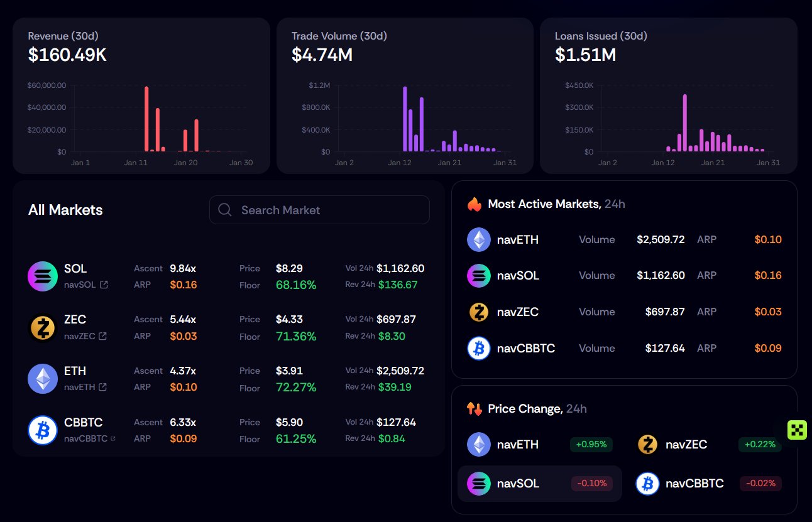
Task: Click the green floating widget icon
Action: pyautogui.click(x=797, y=430)
